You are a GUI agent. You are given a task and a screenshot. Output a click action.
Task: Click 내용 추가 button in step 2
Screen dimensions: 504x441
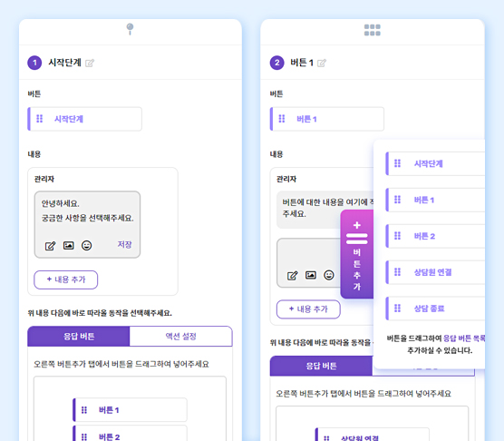(308, 309)
